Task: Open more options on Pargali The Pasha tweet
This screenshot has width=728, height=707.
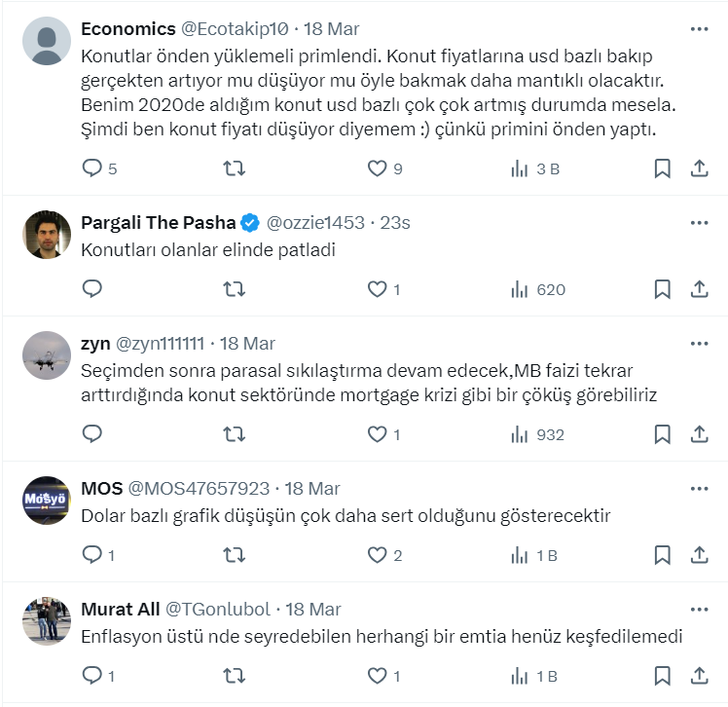Action: 699,223
